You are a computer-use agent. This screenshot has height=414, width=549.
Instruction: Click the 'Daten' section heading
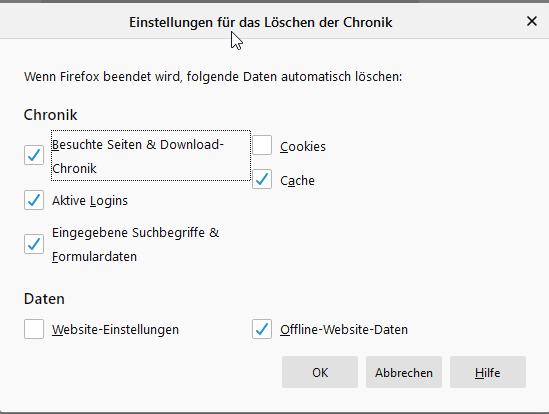tap(44, 299)
